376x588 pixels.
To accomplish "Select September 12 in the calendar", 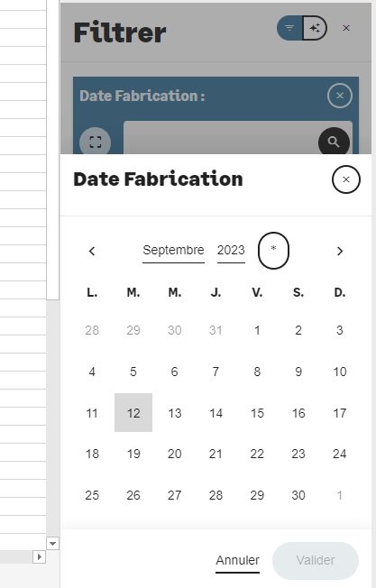I will pos(133,412).
